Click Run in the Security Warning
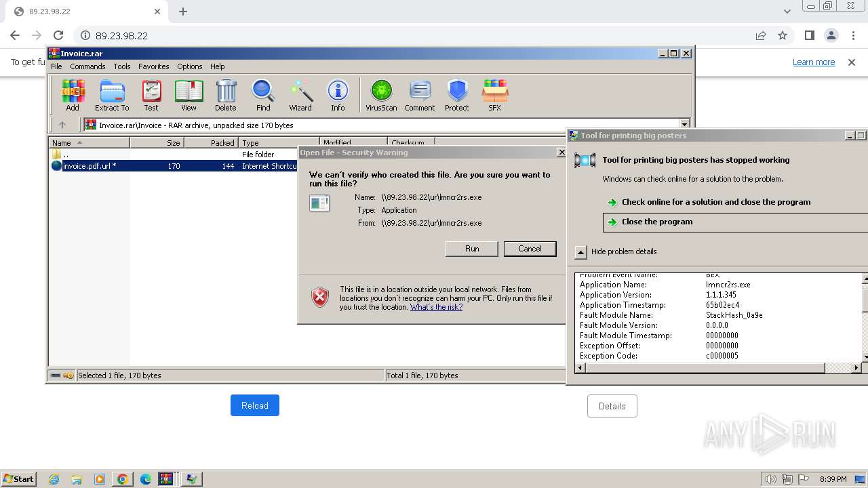Screen dimensions: 868x488 pyautogui.click(x=472, y=249)
